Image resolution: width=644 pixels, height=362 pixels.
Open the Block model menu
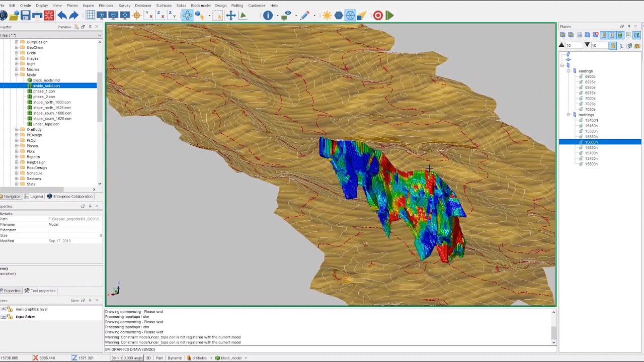(x=201, y=6)
